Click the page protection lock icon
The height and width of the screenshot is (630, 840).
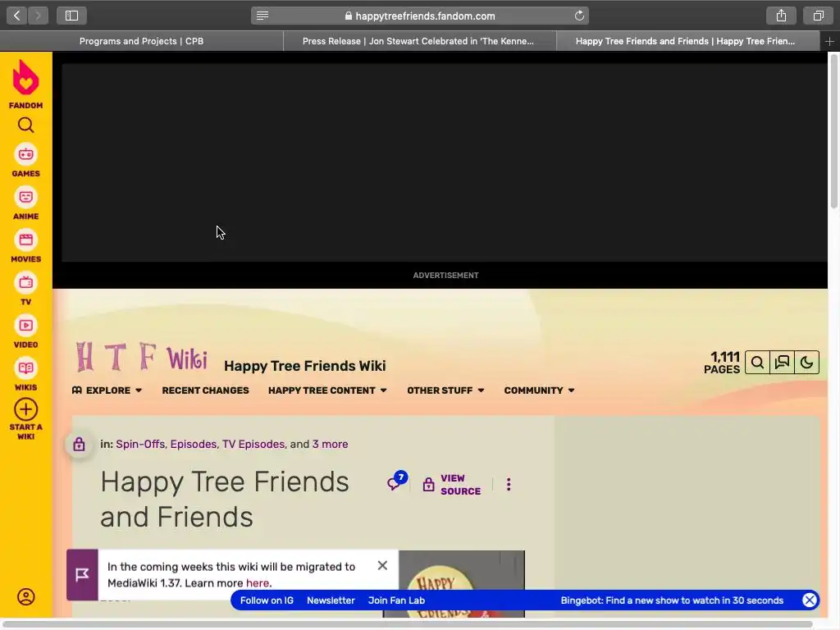pos(79,444)
